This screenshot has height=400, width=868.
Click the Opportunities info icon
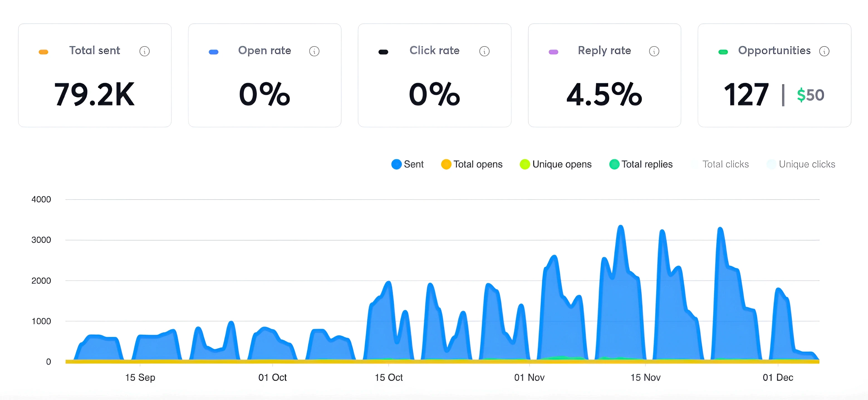click(824, 51)
